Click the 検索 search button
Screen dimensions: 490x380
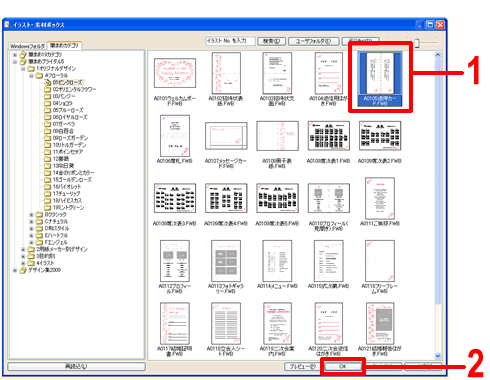point(272,41)
